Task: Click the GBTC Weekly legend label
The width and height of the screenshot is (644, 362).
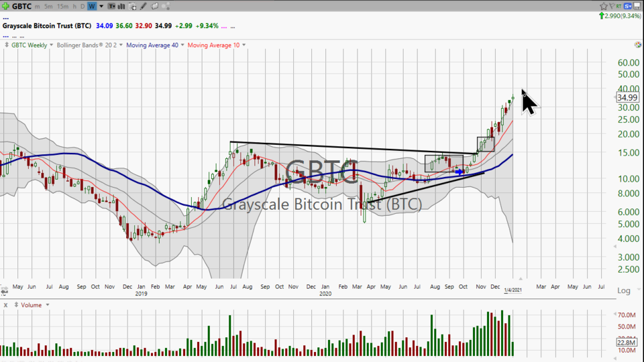Action: [29, 45]
